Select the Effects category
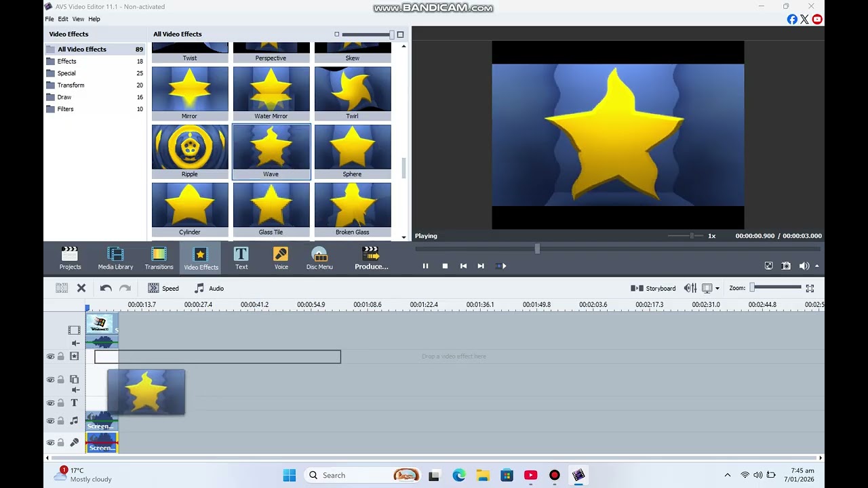Viewport: 868px width, 488px height. (94, 61)
